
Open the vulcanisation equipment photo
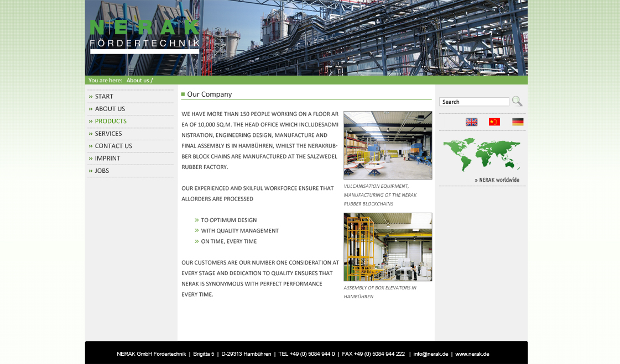pyautogui.click(x=388, y=145)
